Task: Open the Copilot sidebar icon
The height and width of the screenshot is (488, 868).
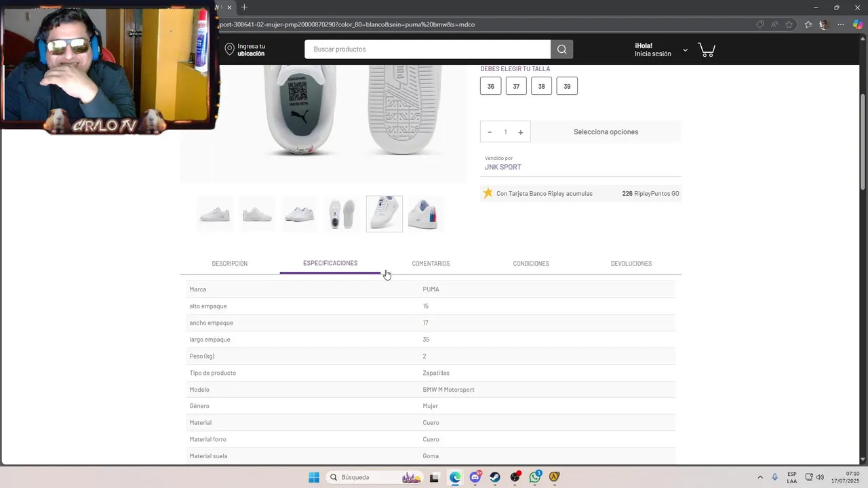Action: pos(858,24)
